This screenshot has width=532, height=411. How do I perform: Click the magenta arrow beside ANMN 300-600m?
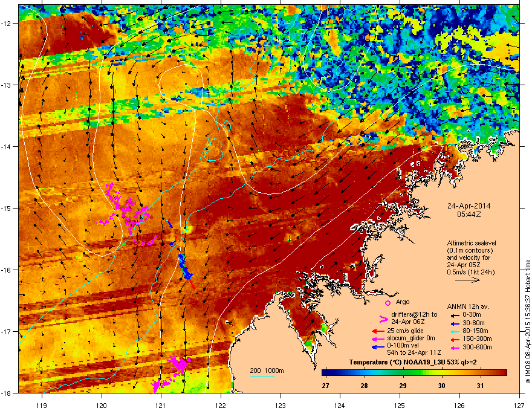(454, 348)
